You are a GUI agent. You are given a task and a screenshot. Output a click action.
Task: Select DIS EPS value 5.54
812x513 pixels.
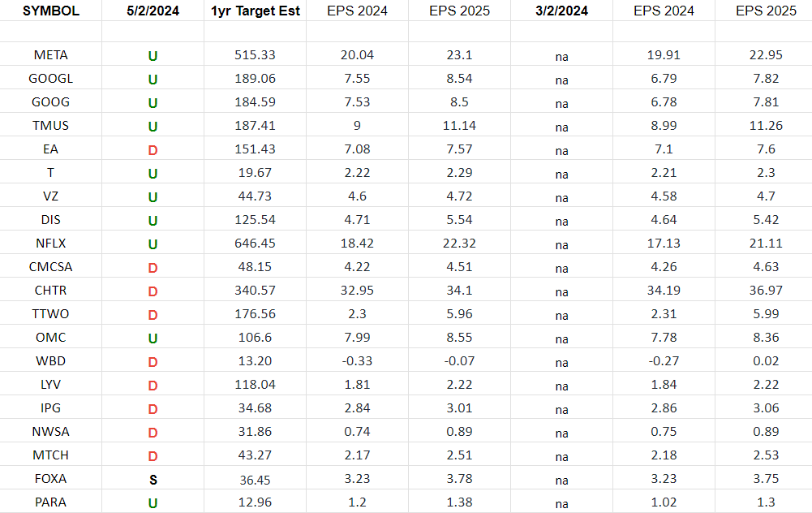click(459, 220)
